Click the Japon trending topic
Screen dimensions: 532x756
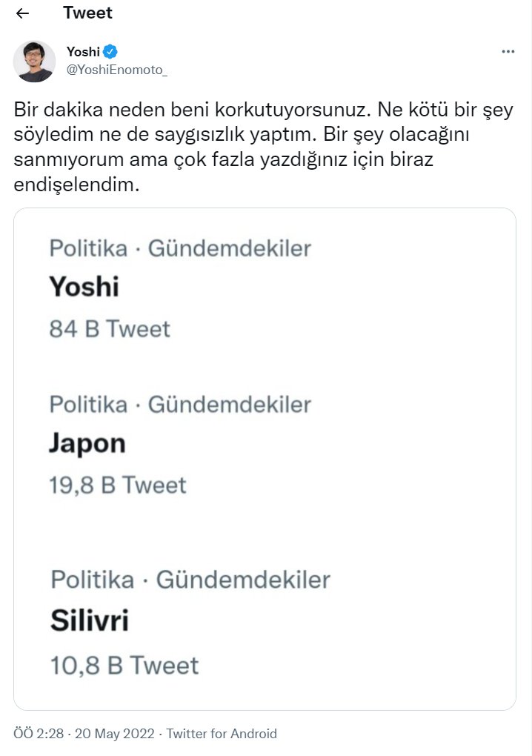point(87,443)
